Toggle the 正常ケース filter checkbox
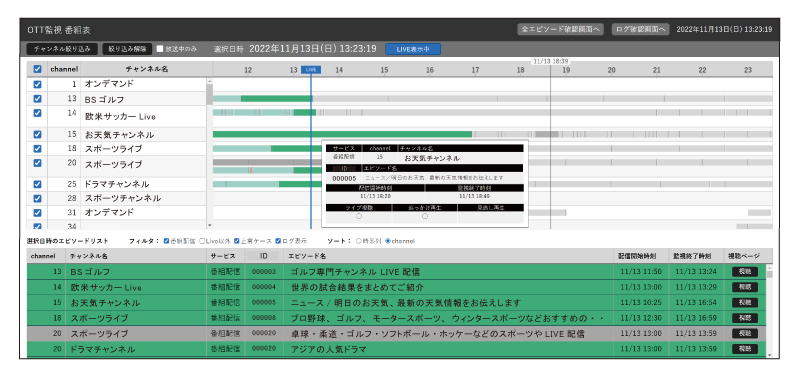Image resolution: width=800 pixels, height=378 pixels. point(237,240)
